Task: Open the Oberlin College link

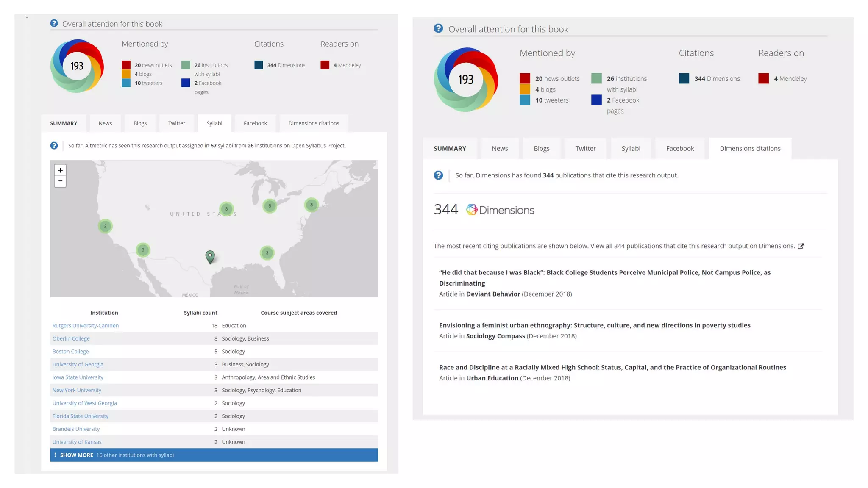Action: coord(71,338)
